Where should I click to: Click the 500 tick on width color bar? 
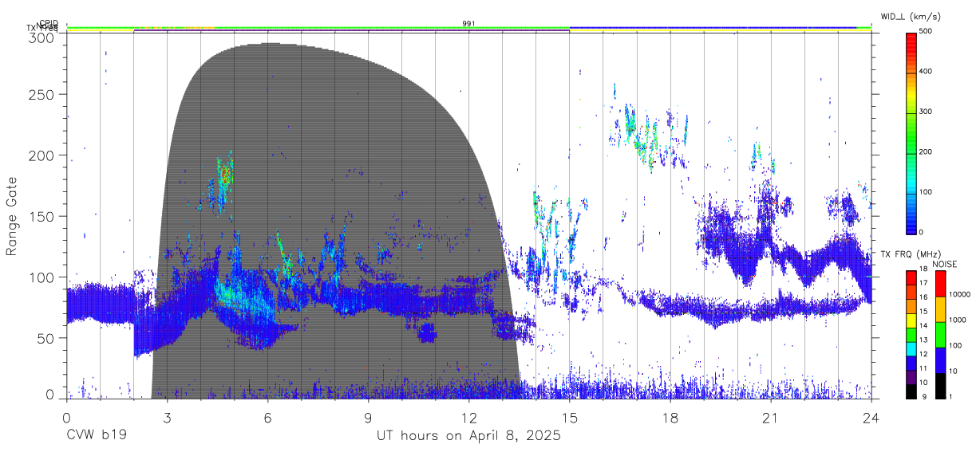[927, 32]
